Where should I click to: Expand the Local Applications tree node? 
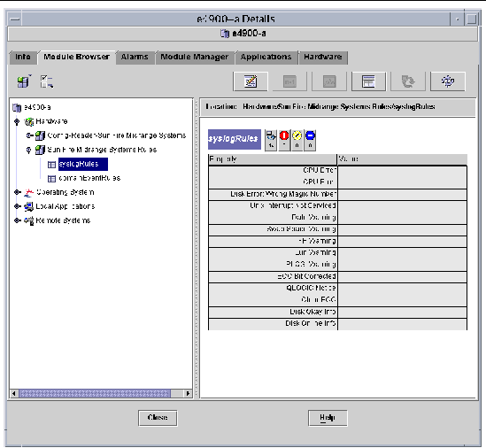[18, 206]
